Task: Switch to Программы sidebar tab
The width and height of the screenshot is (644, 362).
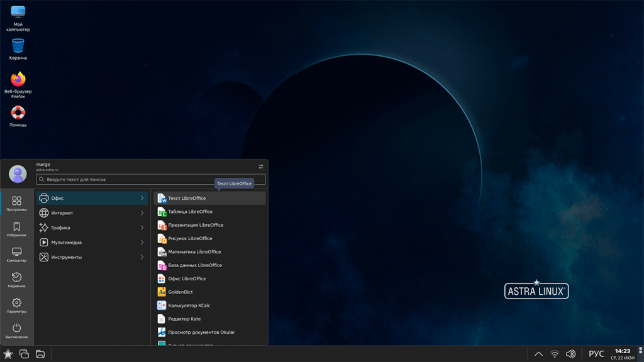Action: coord(17,204)
